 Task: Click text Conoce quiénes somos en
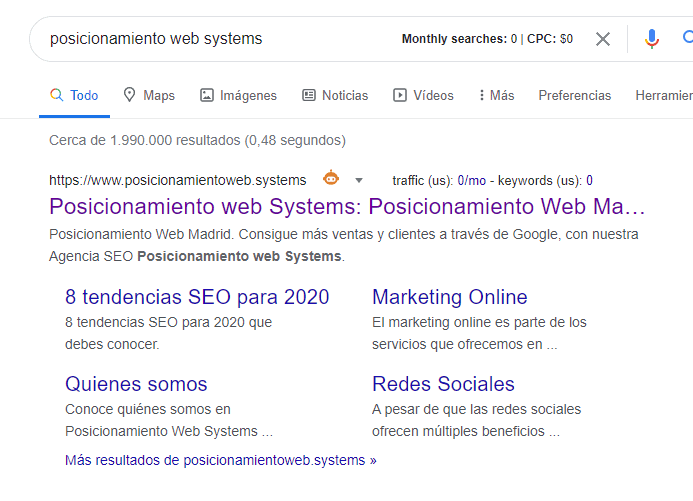[148, 410]
